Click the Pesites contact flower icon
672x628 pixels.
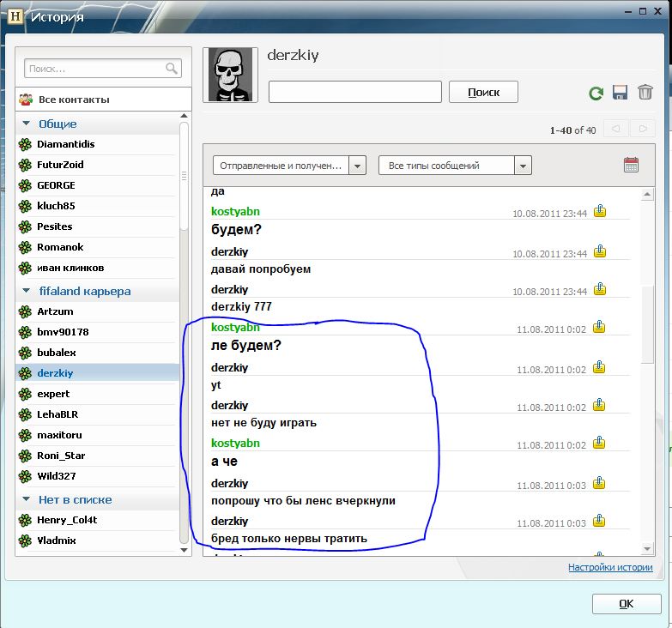click(x=25, y=227)
